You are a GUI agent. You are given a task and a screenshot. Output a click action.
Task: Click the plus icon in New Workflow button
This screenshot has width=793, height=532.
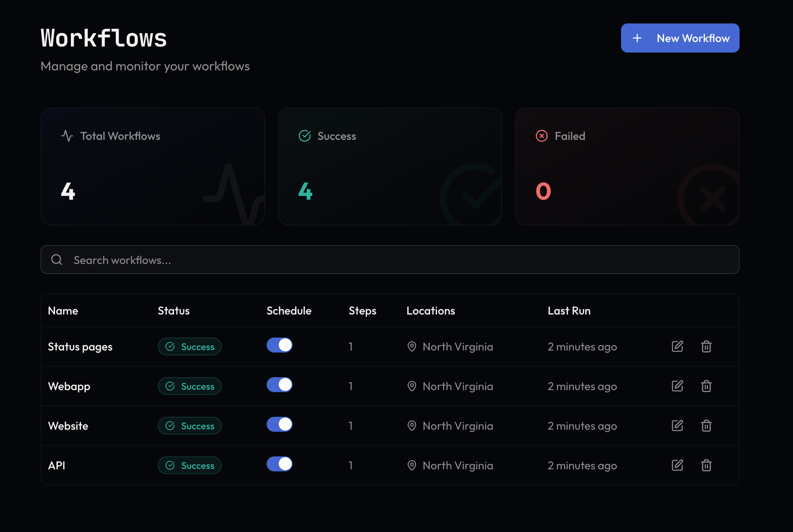coord(637,38)
